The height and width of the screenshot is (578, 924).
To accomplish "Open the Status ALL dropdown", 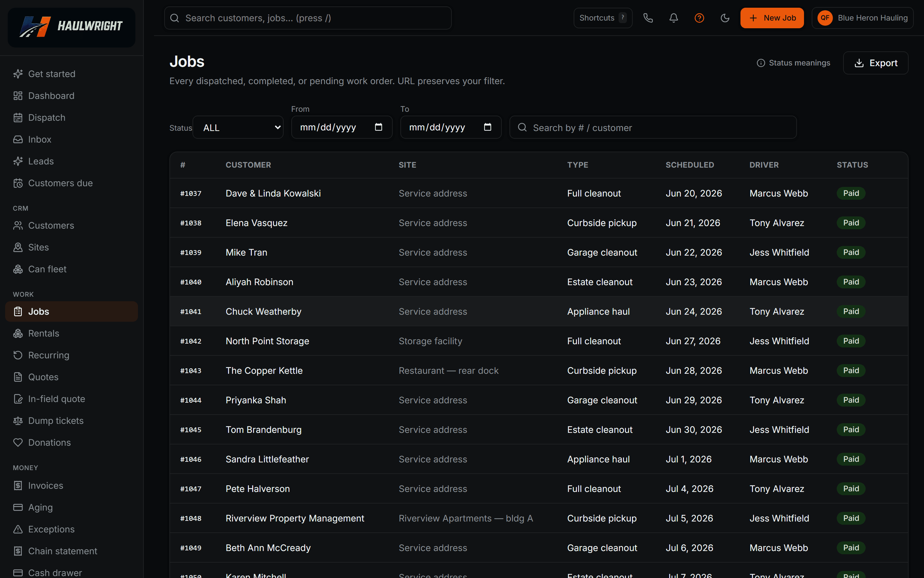I will [x=238, y=127].
